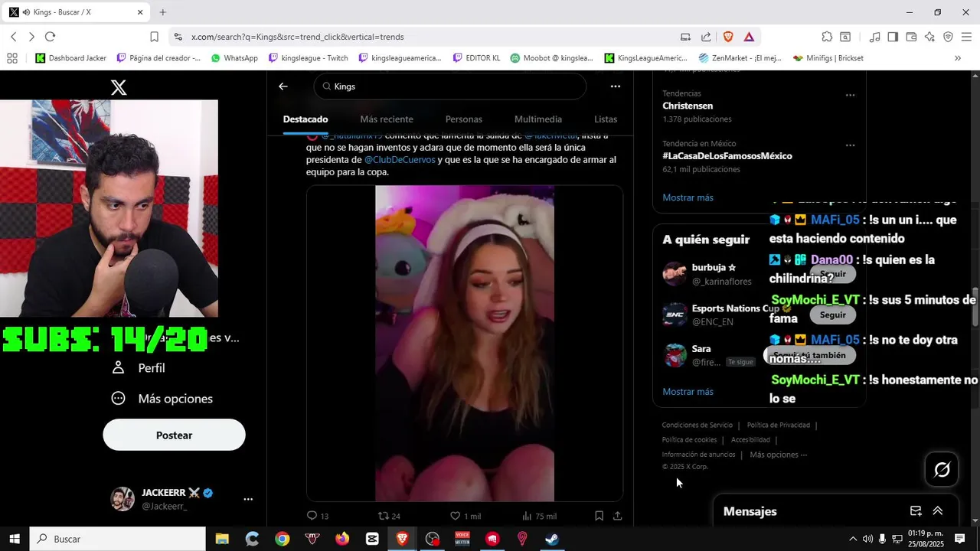Open Brave Rewards triangle icon
Image resolution: width=980 pixels, height=551 pixels.
(749, 37)
